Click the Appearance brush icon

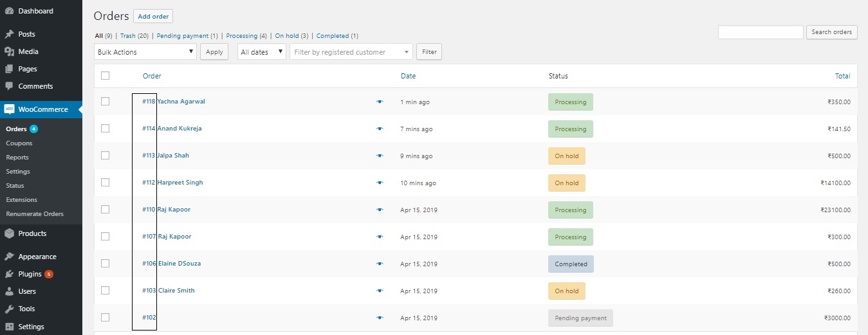9,257
